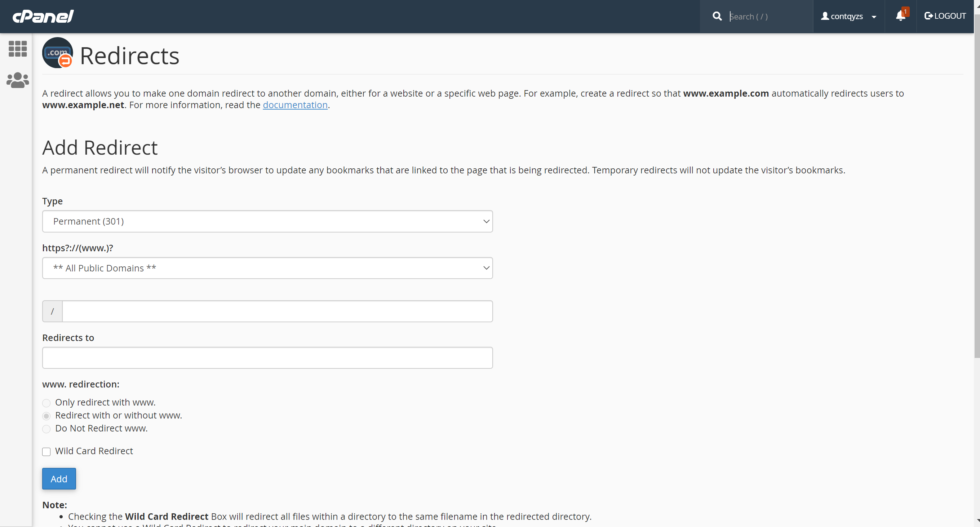Expand the contqyzs account menu arrow
The image size is (980, 527).
874,17
